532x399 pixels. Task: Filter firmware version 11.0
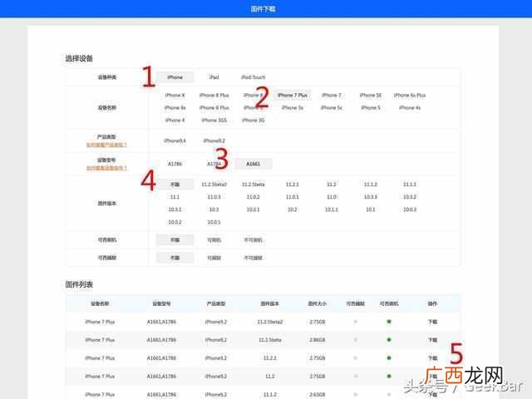tap(332, 197)
